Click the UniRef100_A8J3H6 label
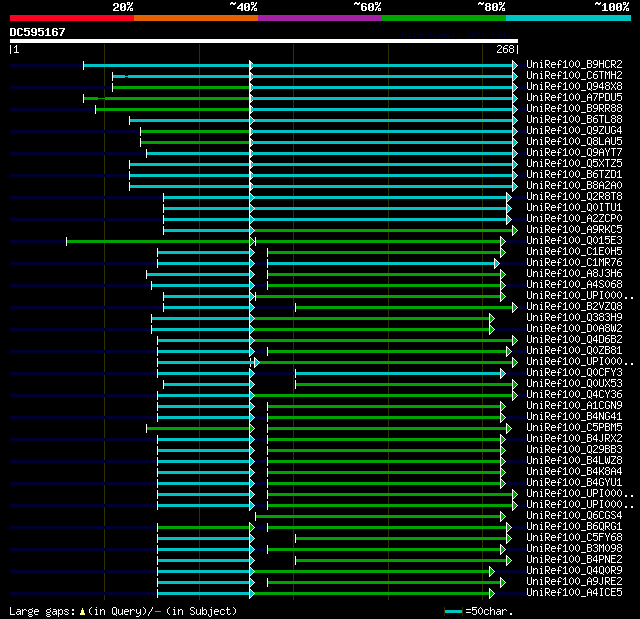Viewport: 640px width, 619px height. (x=574, y=274)
